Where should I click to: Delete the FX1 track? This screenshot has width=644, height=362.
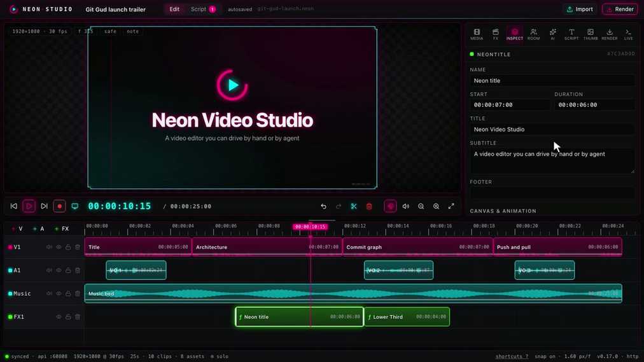coord(78,317)
